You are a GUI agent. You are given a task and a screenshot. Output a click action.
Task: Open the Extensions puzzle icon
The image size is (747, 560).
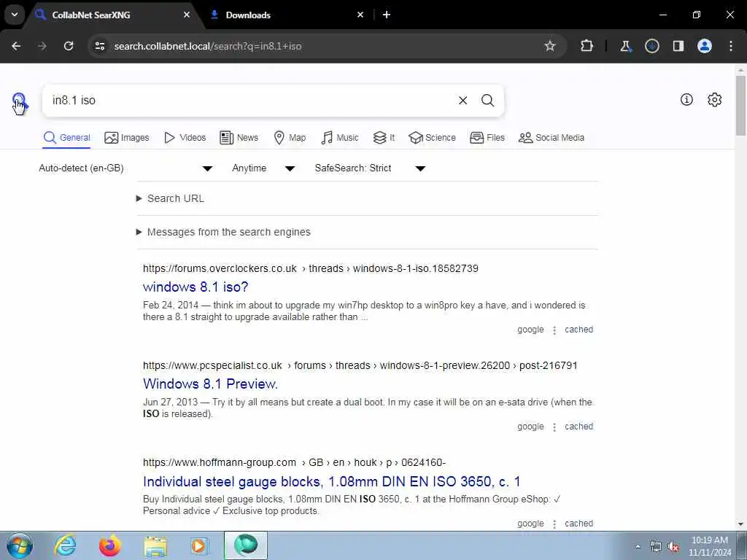(x=587, y=46)
